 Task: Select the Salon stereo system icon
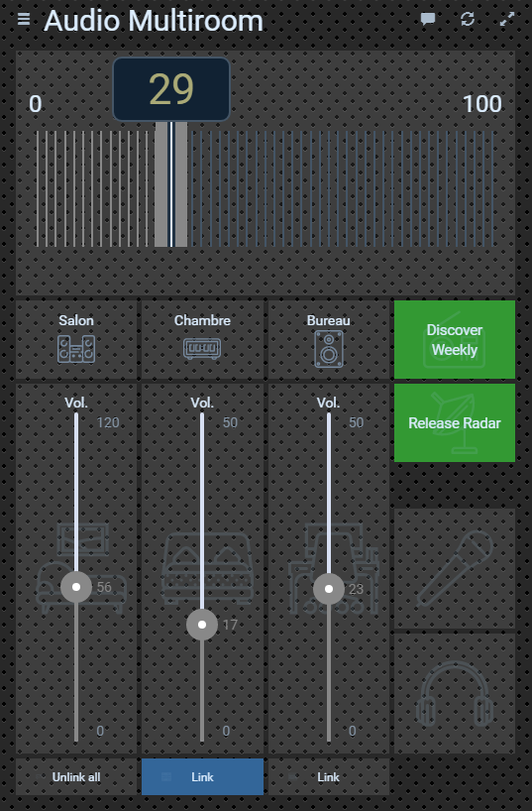76,349
